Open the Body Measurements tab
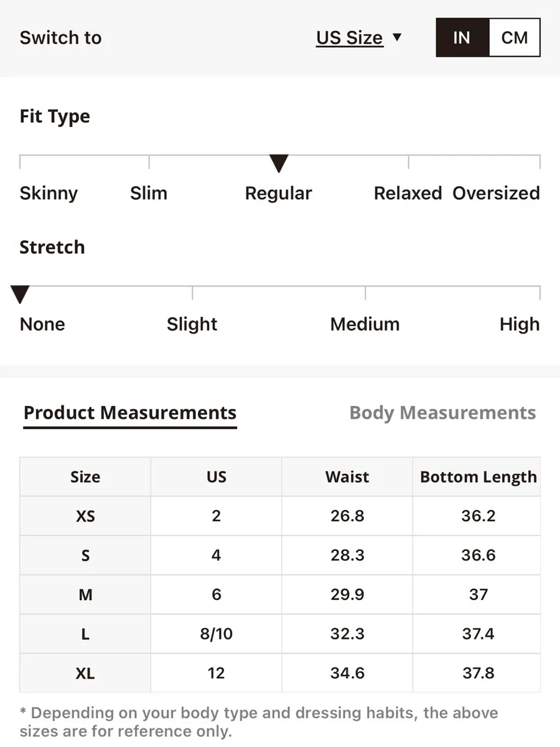 [x=442, y=413]
